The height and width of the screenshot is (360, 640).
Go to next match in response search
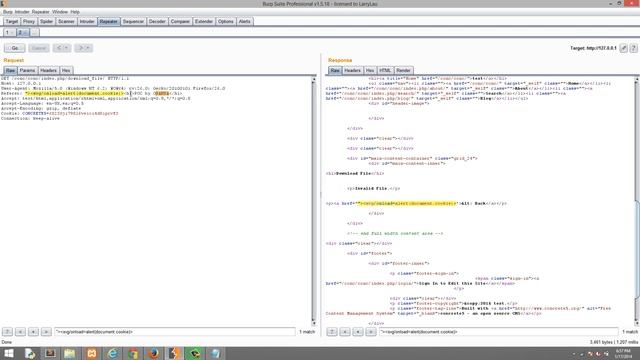point(371,332)
